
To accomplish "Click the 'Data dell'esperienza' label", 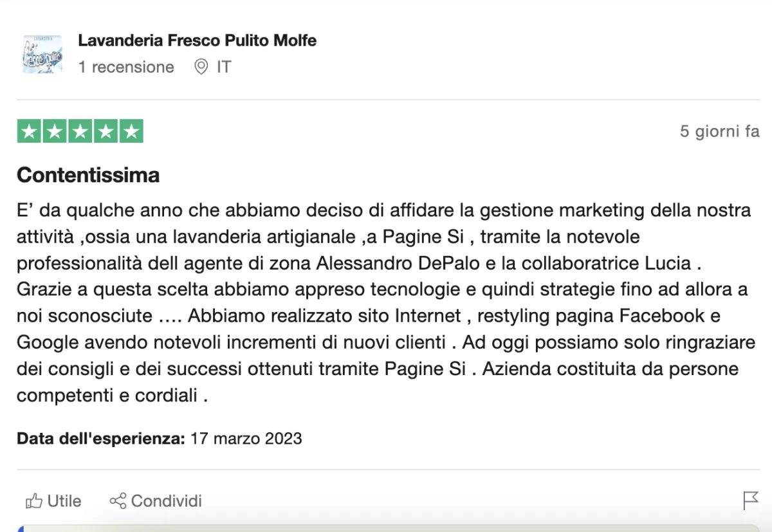I will [101, 439].
